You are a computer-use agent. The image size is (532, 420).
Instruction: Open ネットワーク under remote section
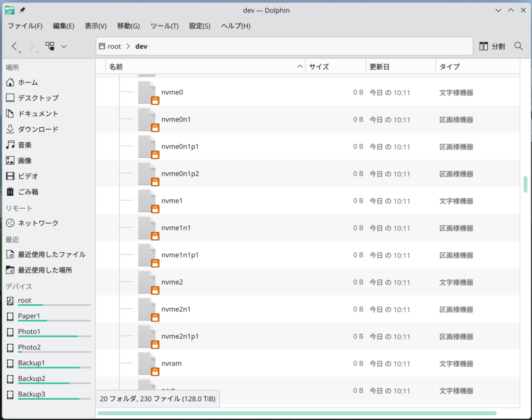[38, 223]
